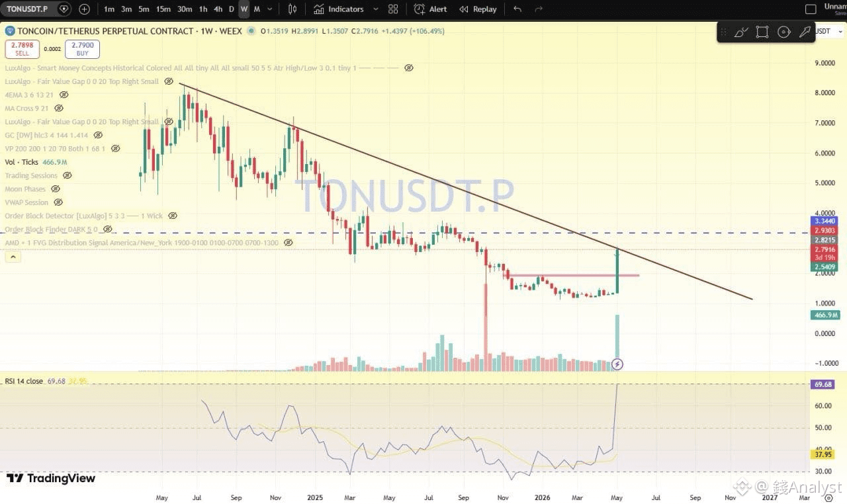Select the arrow marker tool
The image size is (847, 504).
(805, 32)
